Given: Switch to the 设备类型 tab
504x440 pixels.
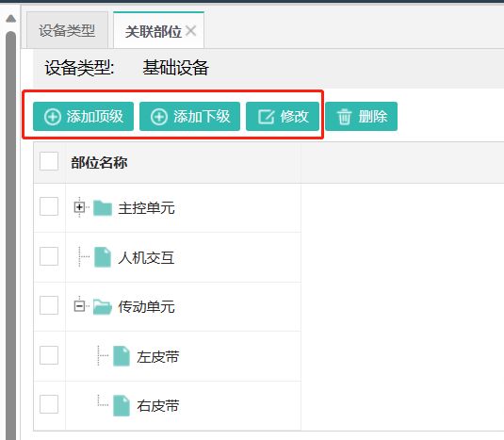Looking at the screenshot, I should 67,30.
